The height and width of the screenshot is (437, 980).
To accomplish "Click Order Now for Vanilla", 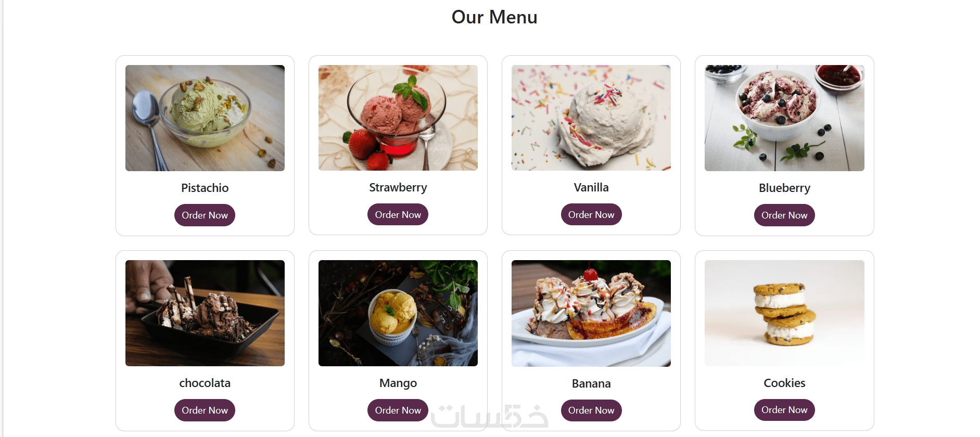I will (591, 215).
